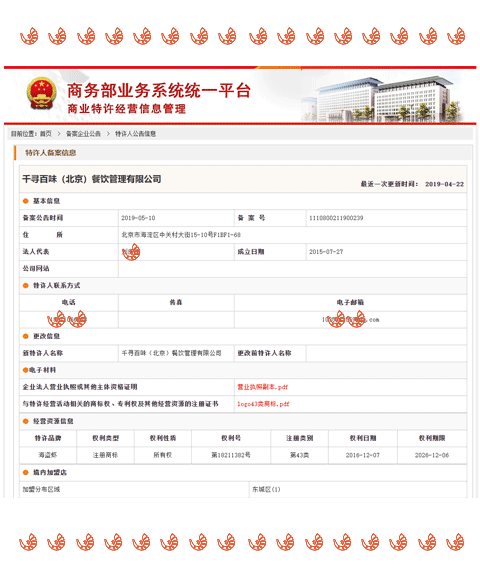Click the filing number 1110800211900239
This screenshot has width=480, height=580.
[x=336, y=218]
